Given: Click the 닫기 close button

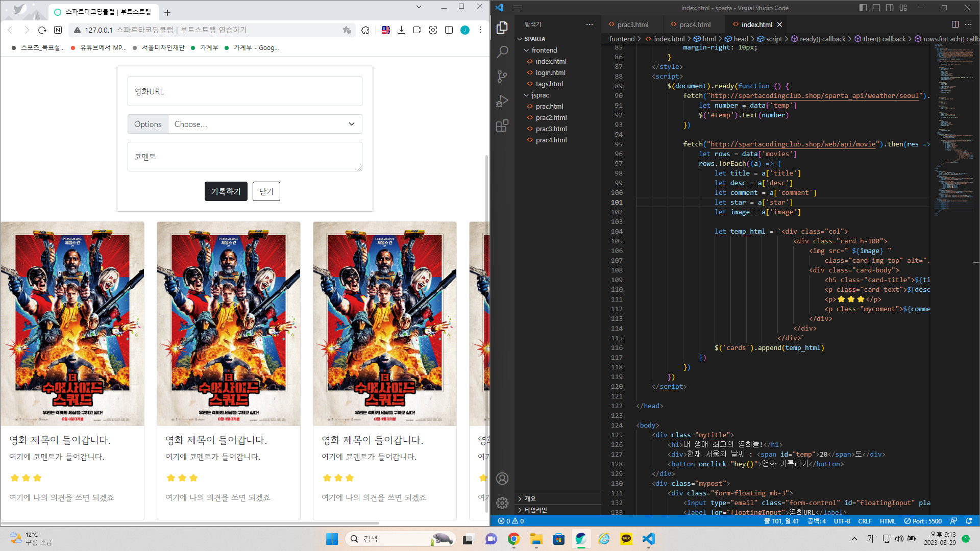Looking at the screenshot, I should pyautogui.click(x=266, y=191).
